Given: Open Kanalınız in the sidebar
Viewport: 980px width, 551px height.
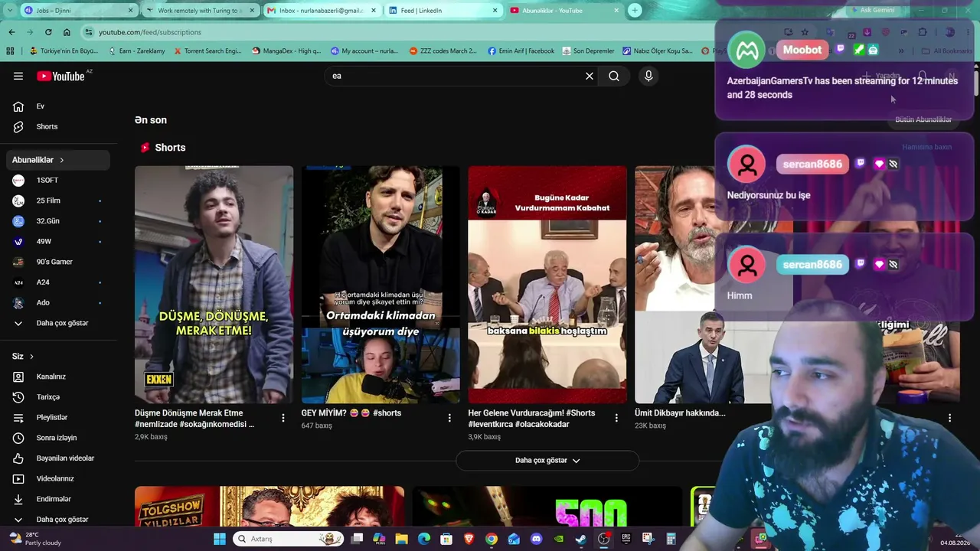Looking at the screenshot, I should tap(58, 377).
